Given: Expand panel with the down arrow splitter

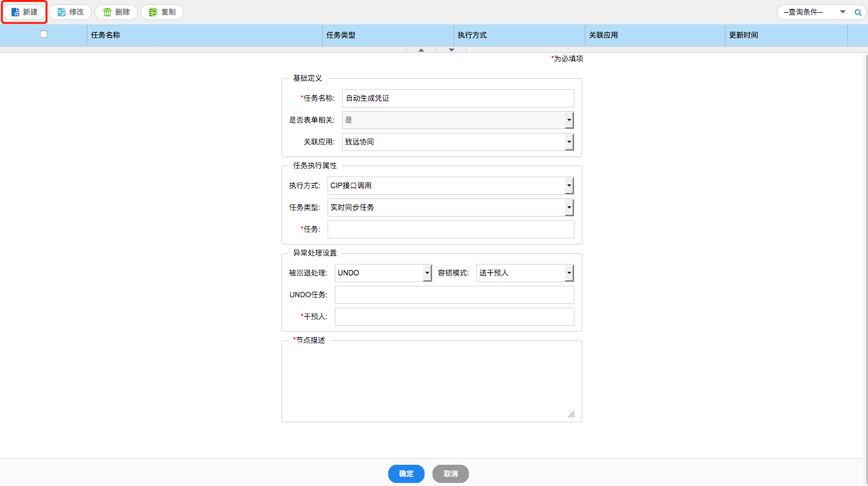Looking at the screenshot, I should tap(451, 50).
